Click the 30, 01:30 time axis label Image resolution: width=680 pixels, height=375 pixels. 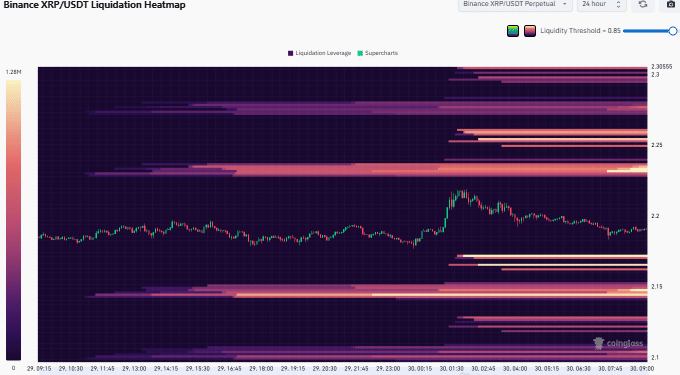pyautogui.click(x=451, y=368)
